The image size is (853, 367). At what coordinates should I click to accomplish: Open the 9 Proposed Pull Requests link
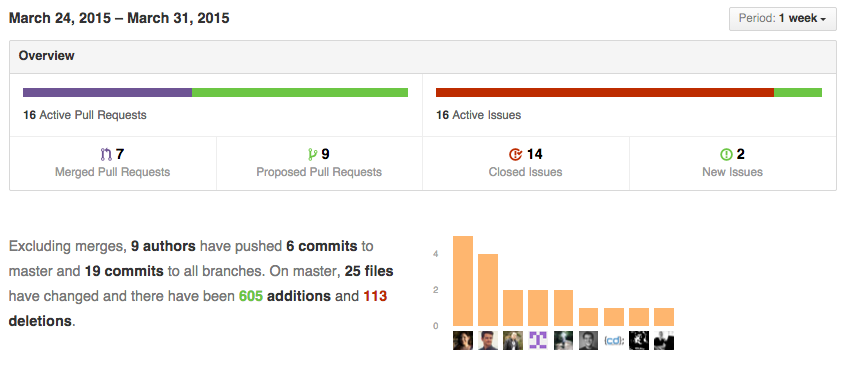[x=319, y=163]
